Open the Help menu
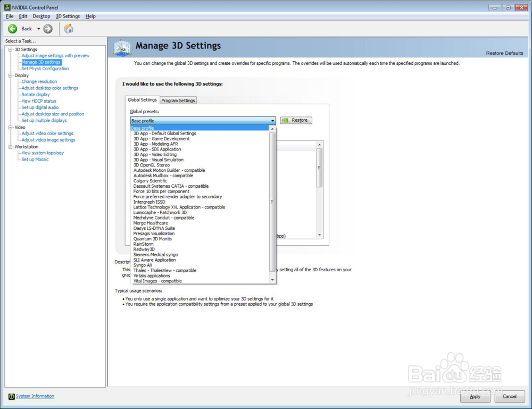Screen dimensions: 532x409 pos(90,16)
